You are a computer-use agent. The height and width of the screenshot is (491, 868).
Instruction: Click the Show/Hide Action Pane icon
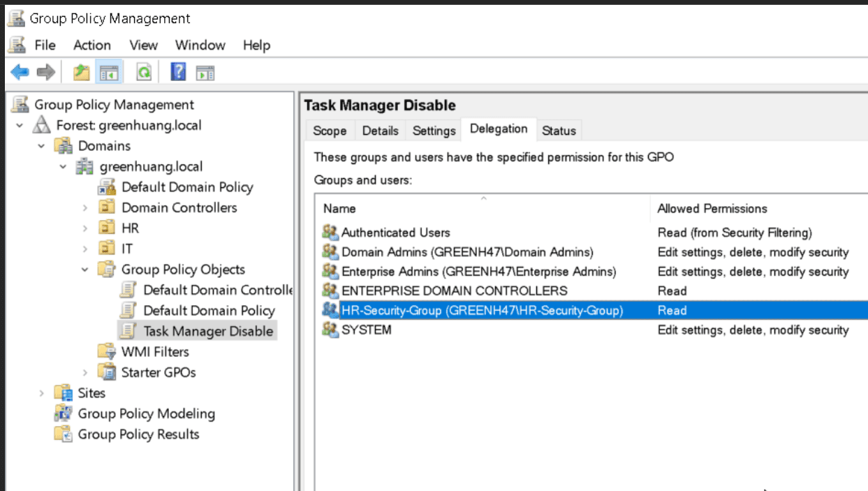pos(205,72)
